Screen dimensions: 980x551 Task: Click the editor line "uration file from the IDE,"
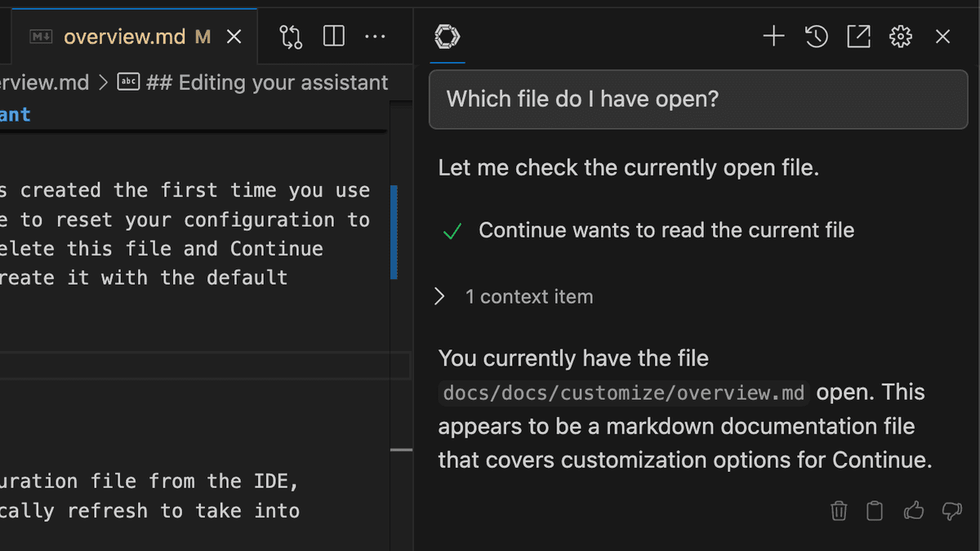149,481
